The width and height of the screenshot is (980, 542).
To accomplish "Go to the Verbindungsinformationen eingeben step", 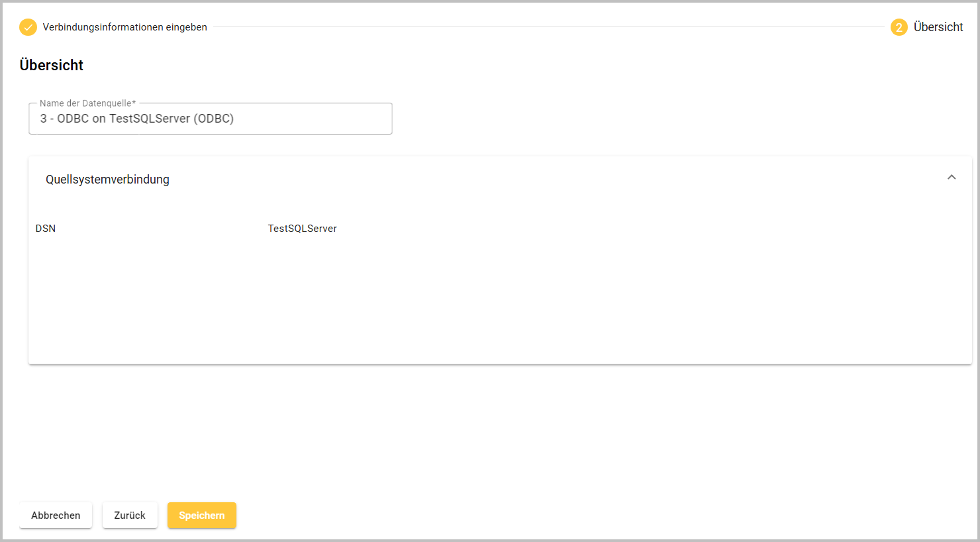I will pyautogui.click(x=124, y=27).
